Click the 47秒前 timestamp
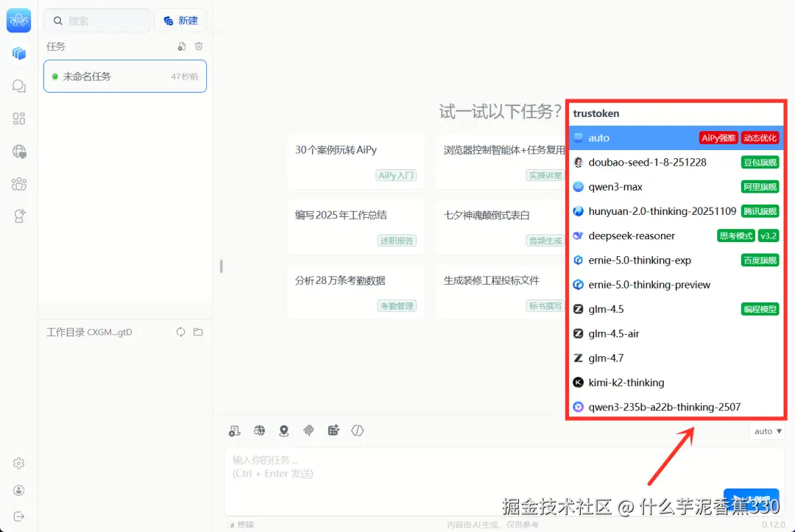This screenshot has width=795, height=532. [x=185, y=77]
